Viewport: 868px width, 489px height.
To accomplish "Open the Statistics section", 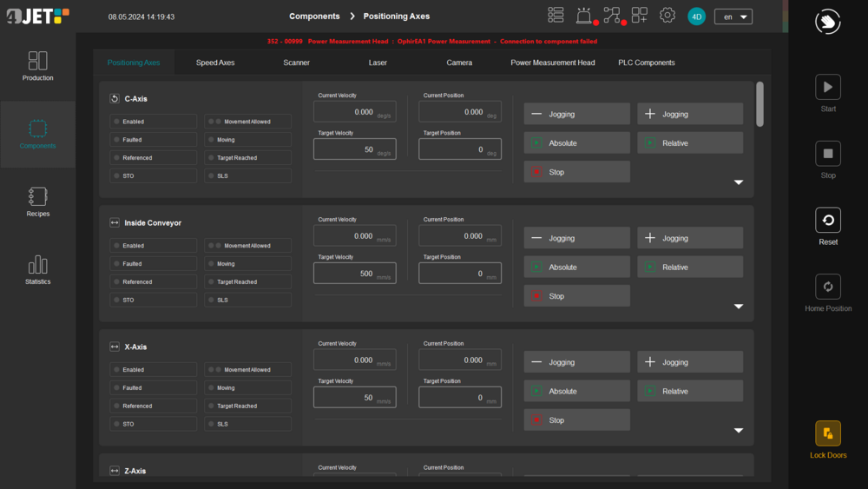I will pos(37,270).
